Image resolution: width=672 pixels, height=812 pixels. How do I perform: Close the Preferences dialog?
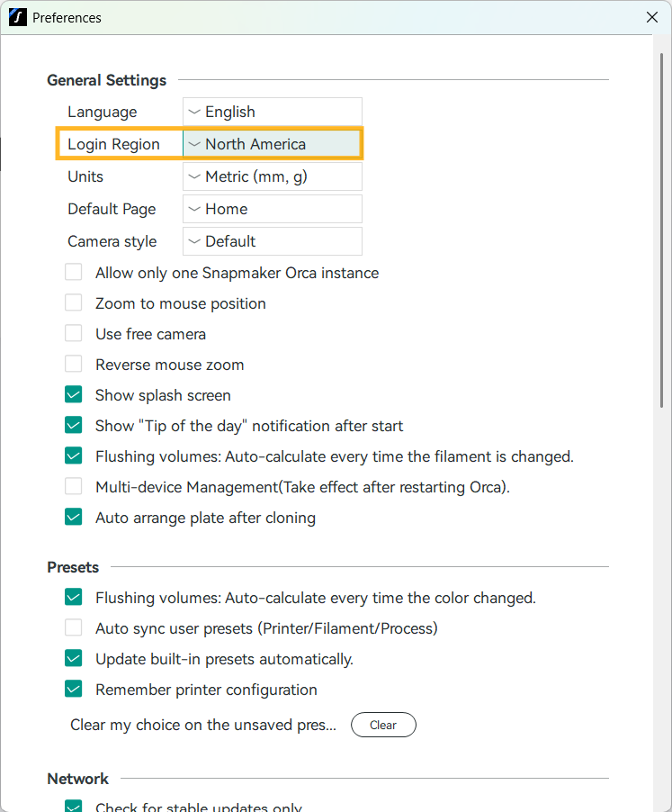point(652,17)
